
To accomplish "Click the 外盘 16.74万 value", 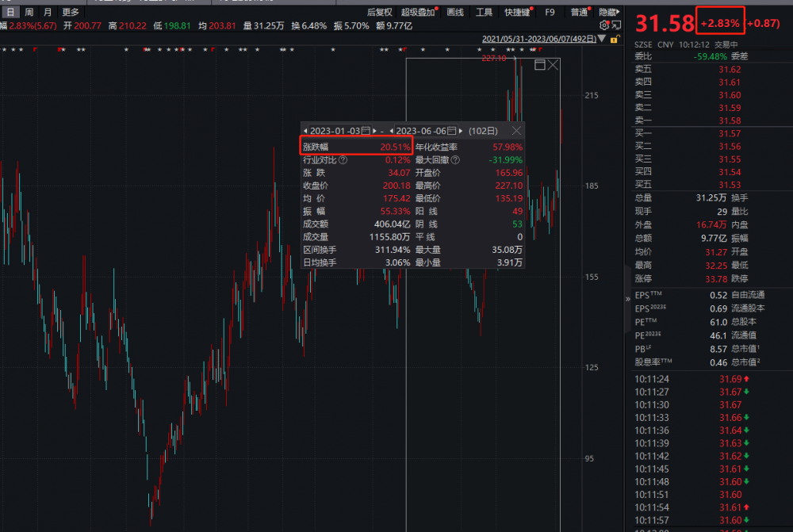I will [711, 224].
